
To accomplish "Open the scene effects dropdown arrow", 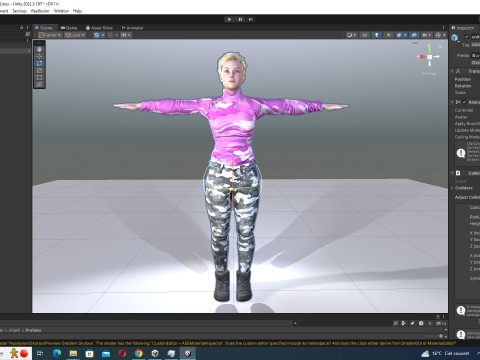I will click(405, 35).
